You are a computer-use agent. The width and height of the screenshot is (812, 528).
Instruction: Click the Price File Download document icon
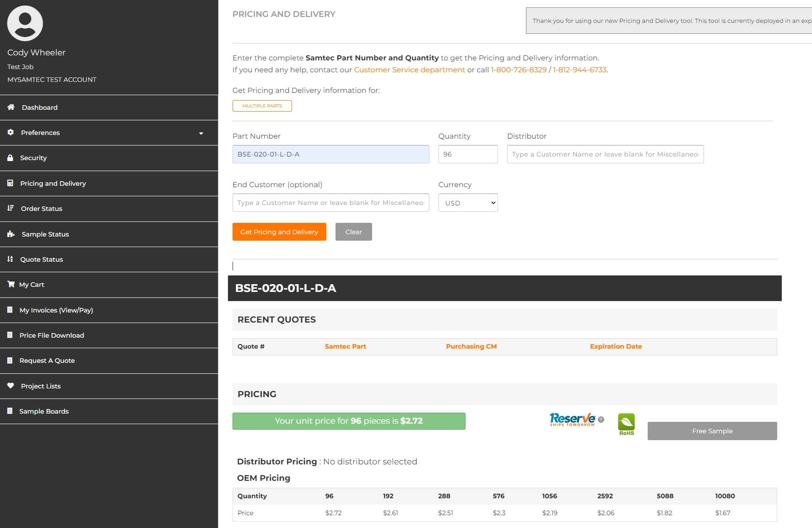click(10, 335)
